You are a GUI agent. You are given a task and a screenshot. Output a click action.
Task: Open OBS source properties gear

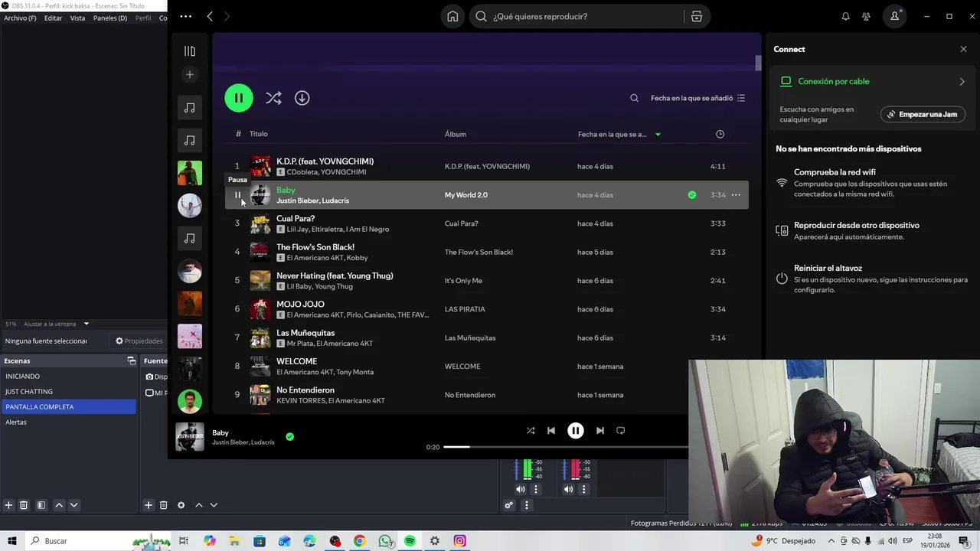point(181,505)
